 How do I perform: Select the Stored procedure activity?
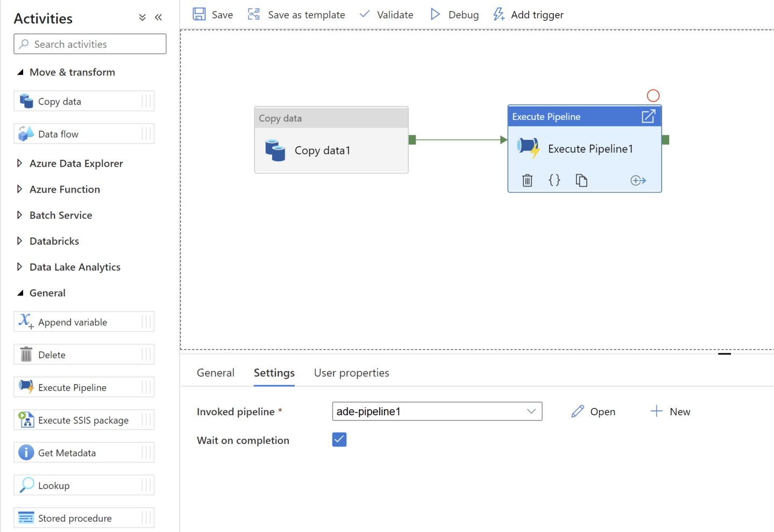click(84, 518)
